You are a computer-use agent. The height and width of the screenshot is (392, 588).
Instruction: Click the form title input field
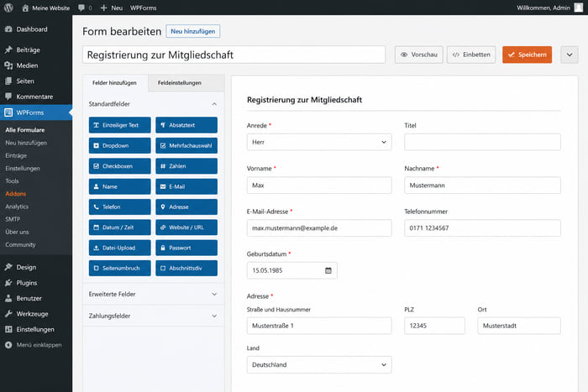point(234,55)
